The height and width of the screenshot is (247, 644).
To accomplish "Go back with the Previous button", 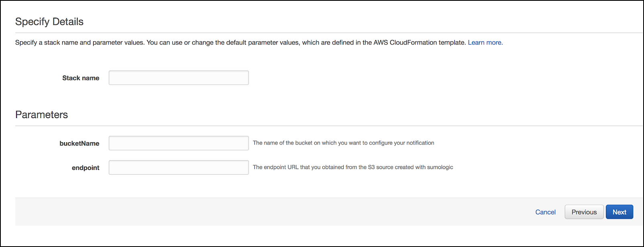I will [584, 212].
